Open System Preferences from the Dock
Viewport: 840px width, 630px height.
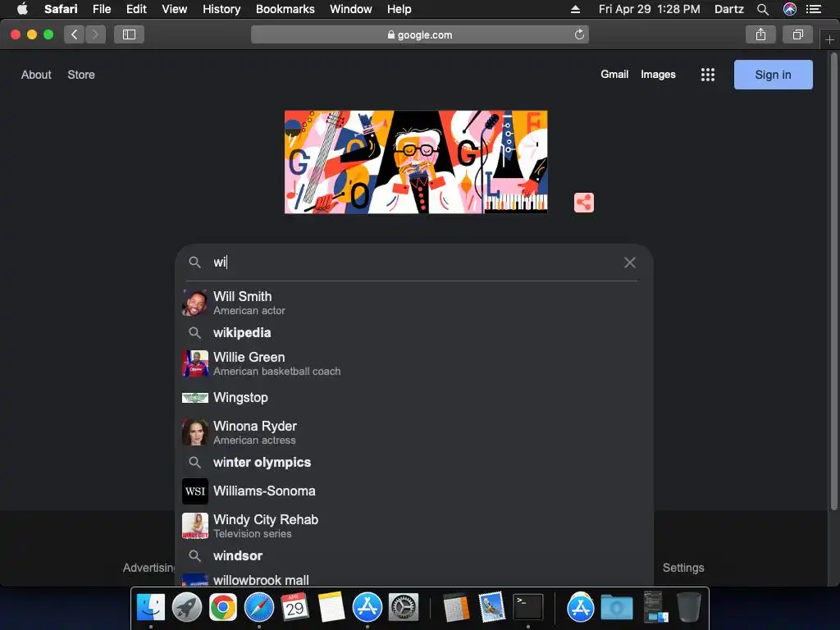pyautogui.click(x=404, y=607)
